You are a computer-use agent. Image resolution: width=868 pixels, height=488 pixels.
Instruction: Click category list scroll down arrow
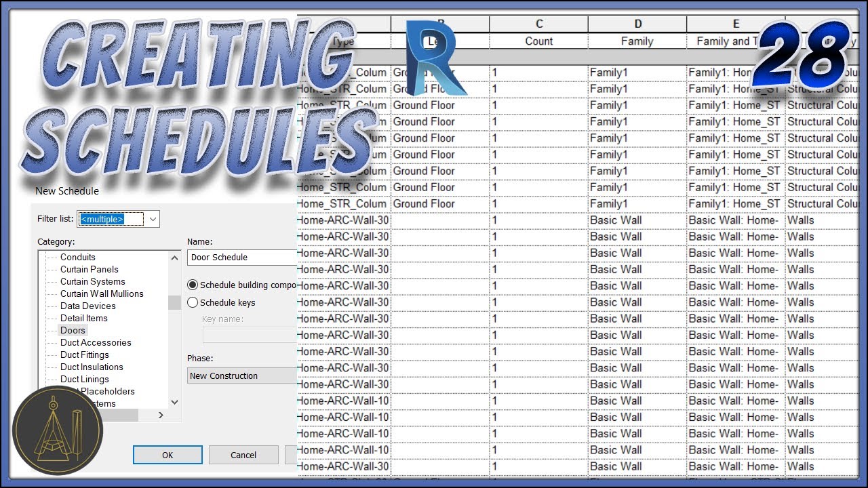point(174,402)
